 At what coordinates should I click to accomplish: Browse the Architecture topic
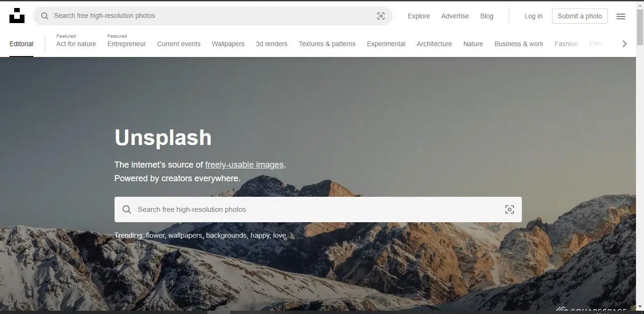coord(434,44)
